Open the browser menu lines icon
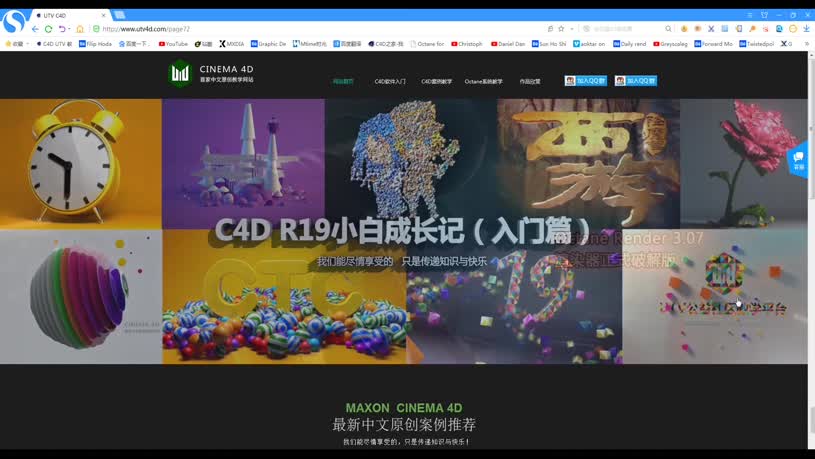 [750, 15]
